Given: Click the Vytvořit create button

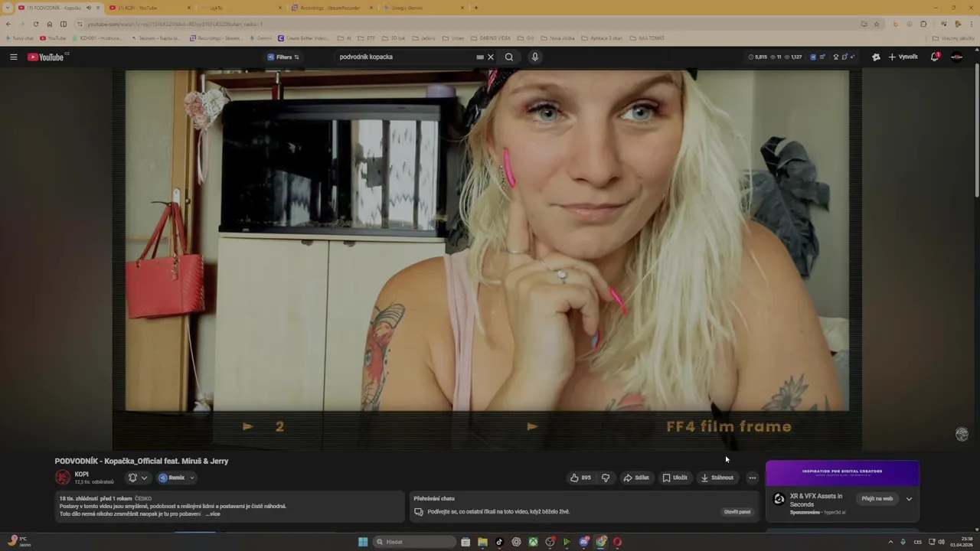Looking at the screenshot, I should [x=903, y=57].
